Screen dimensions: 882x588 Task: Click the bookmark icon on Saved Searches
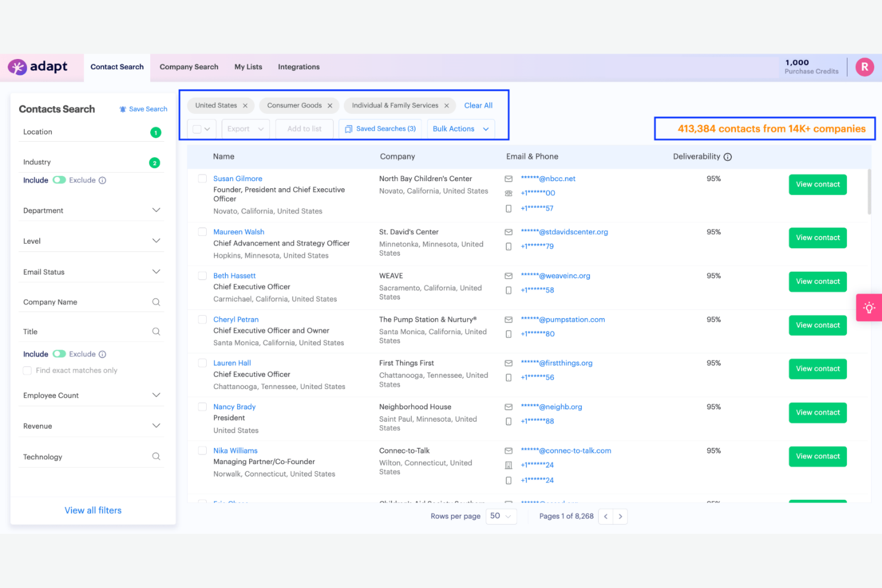click(349, 129)
